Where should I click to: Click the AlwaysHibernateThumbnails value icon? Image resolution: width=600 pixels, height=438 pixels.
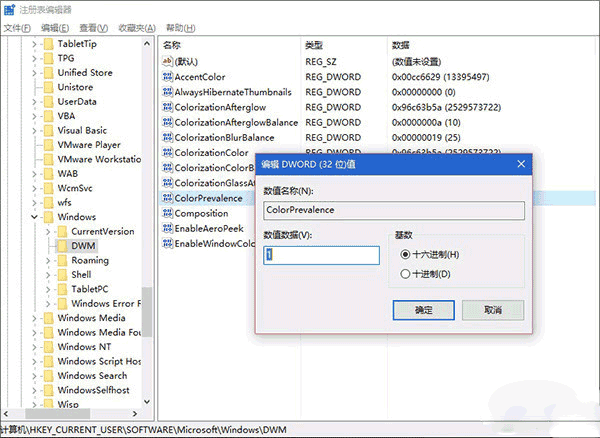coord(167,92)
